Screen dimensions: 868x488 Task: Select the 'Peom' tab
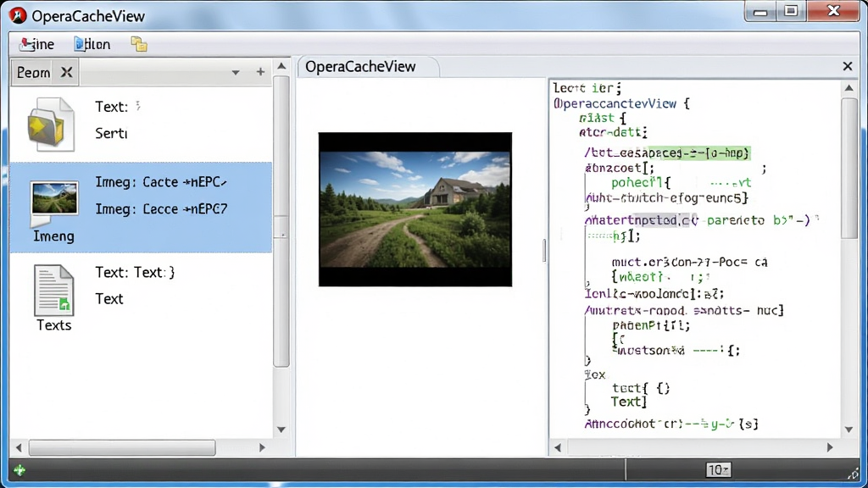33,73
